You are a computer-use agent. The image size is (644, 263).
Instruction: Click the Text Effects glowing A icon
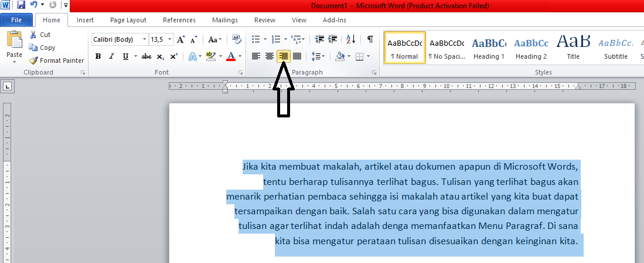pyautogui.click(x=193, y=56)
